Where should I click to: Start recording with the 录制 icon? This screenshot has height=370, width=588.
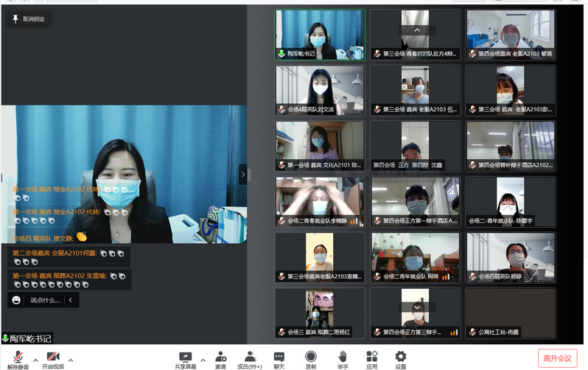pyautogui.click(x=310, y=357)
